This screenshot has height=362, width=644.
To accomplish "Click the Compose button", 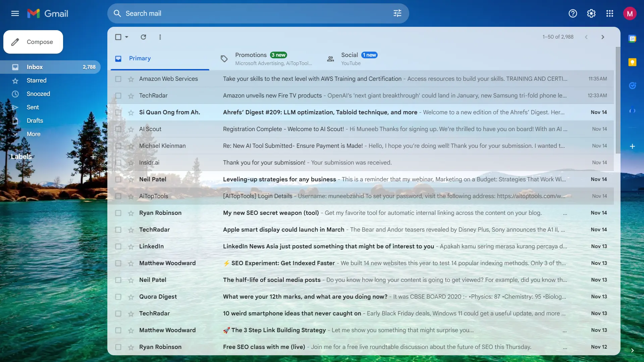I will [33, 42].
